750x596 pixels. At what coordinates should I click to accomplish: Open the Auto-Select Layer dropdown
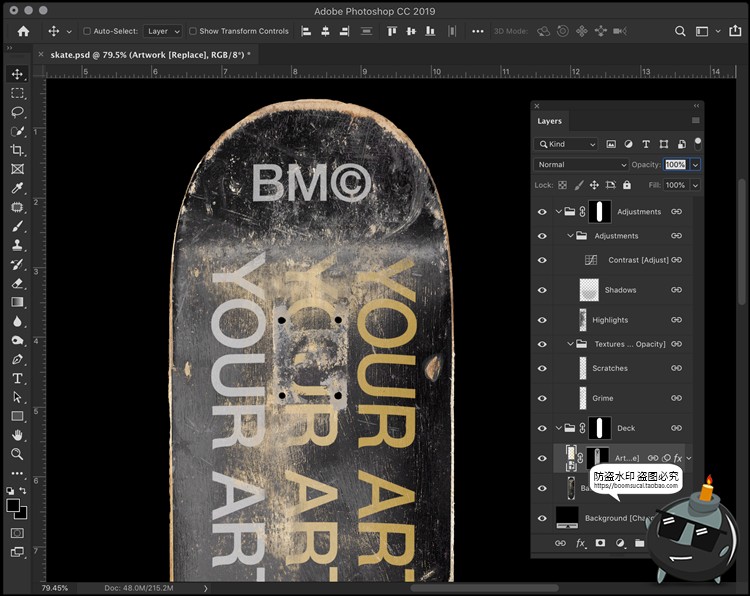(x=162, y=31)
